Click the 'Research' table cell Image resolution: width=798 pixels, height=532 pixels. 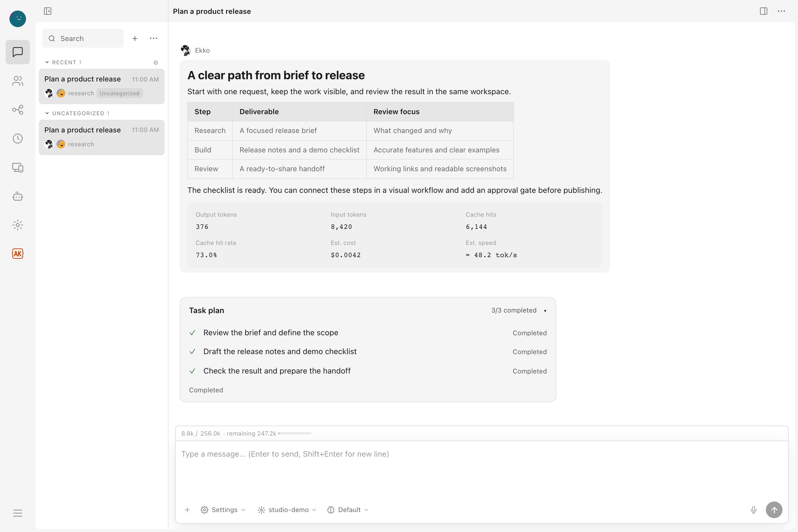pyautogui.click(x=210, y=131)
